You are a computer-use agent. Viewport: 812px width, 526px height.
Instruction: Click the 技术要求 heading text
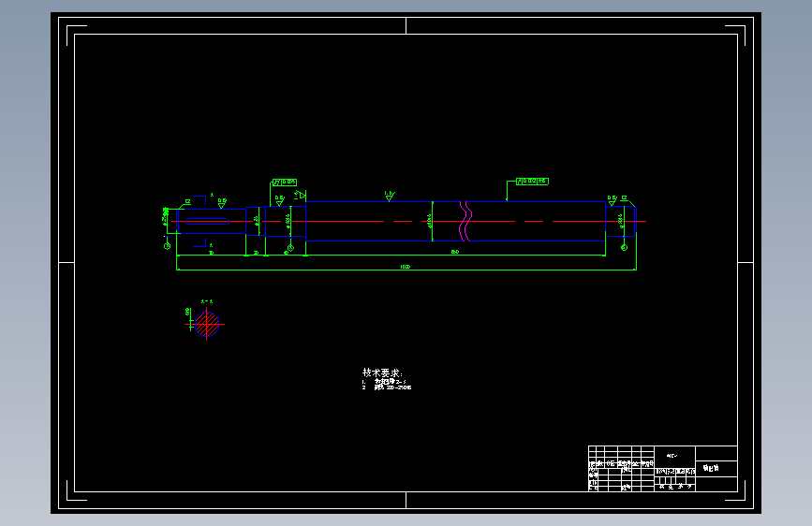[382, 373]
